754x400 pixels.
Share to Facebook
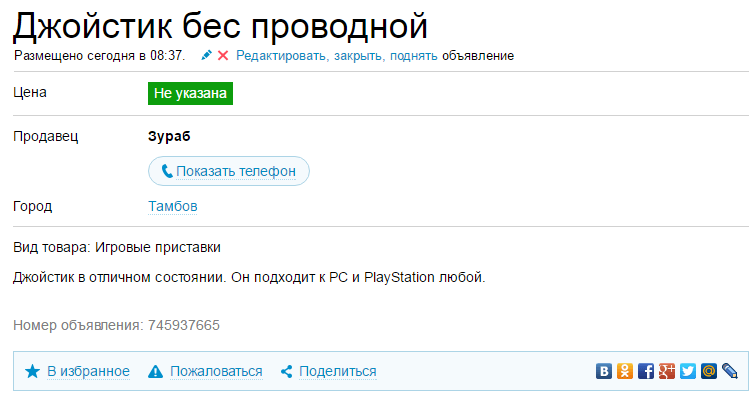646,371
